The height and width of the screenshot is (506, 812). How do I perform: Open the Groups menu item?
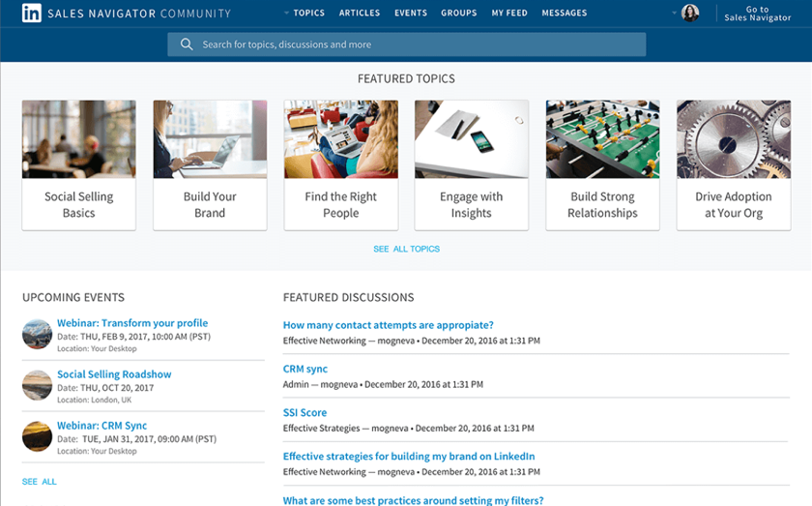point(459,13)
